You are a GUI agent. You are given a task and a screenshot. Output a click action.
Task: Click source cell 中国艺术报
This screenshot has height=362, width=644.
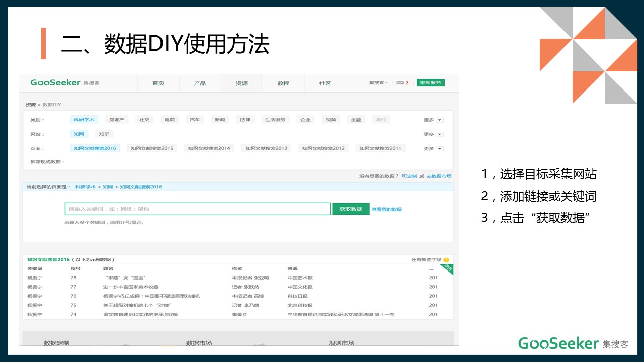click(300, 278)
